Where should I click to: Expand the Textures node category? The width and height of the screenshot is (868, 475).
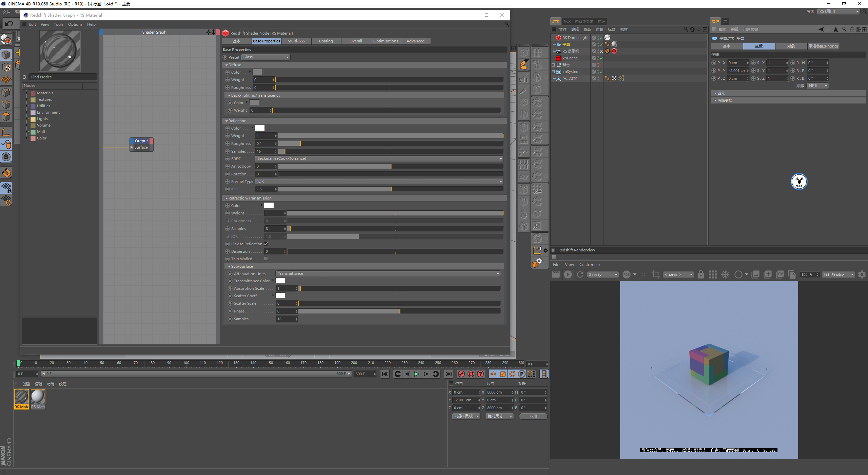point(27,99)
